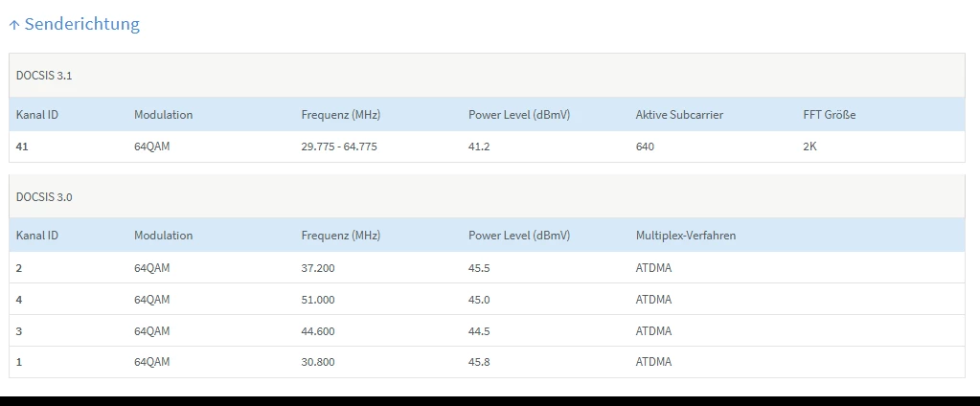Click the 640 active subcarrier value
980x406 pixels.
pos(646,147)
